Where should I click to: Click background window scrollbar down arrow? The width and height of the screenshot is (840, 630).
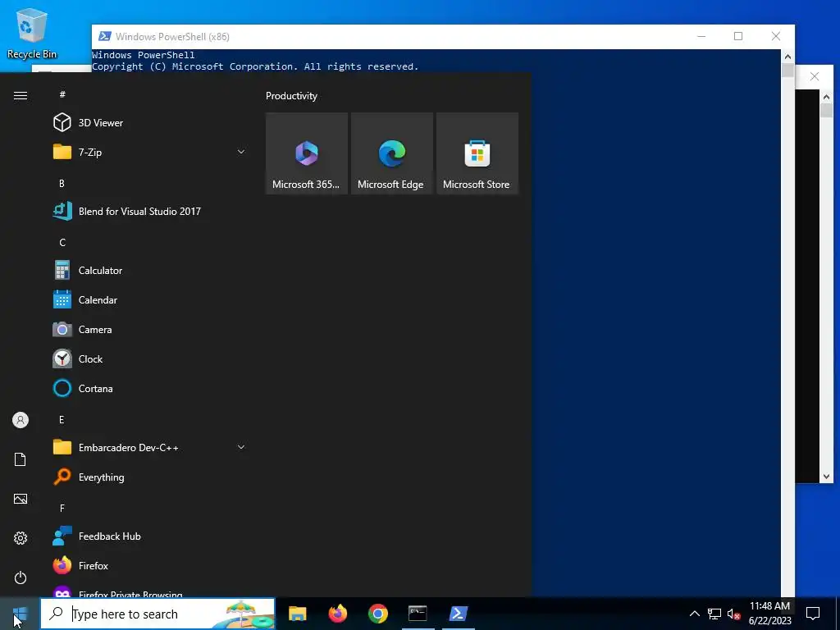[x=826, y=477]
